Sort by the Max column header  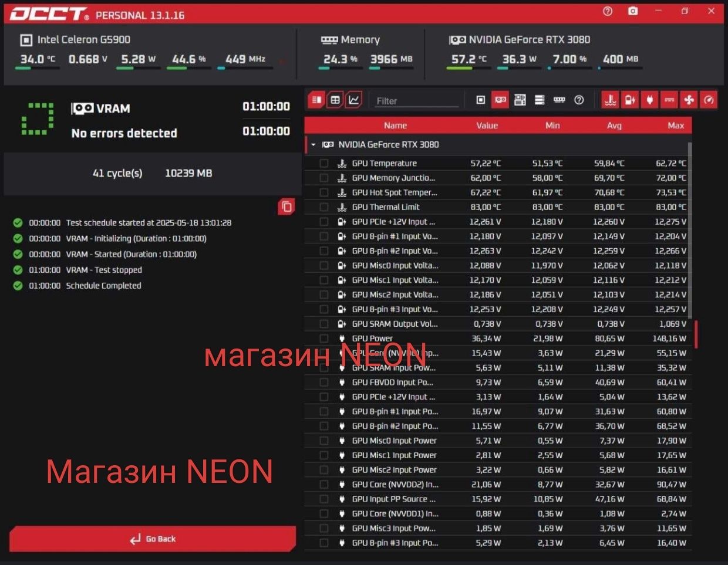(x=676, y=126)
